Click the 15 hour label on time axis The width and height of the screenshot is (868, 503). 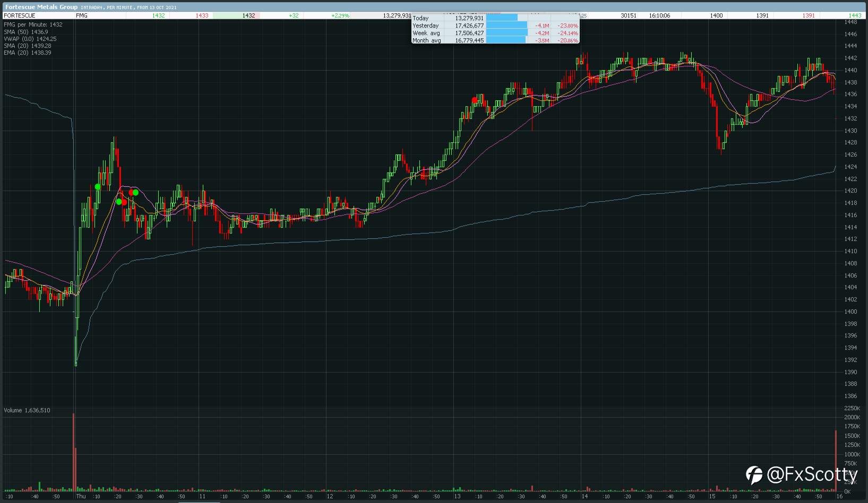point(712,497)
